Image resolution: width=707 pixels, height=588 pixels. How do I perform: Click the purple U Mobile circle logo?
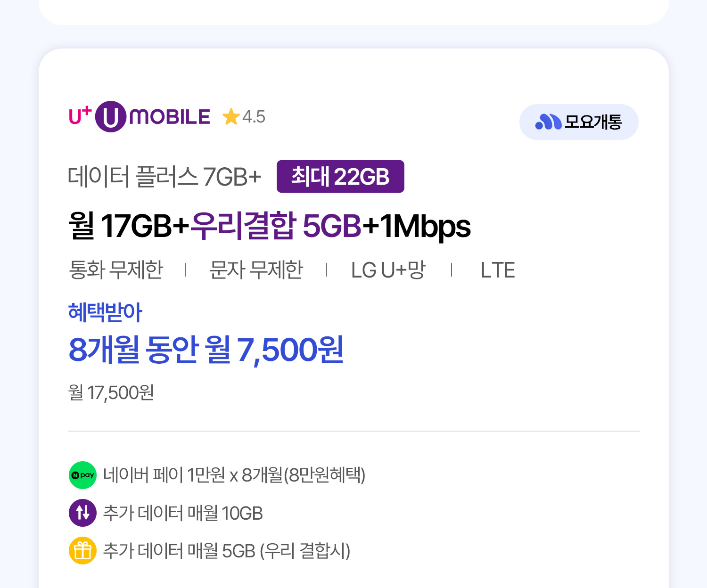pyautogui.click(x=110, y=117)
